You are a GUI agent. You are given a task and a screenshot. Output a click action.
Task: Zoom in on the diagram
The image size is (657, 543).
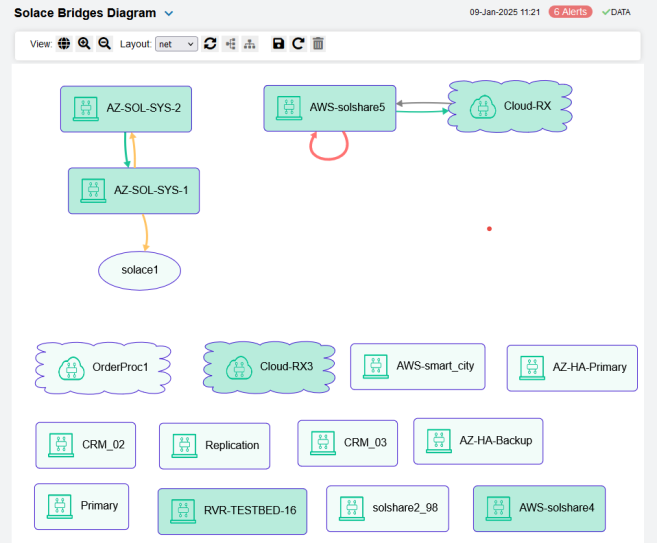pos(84,44)
